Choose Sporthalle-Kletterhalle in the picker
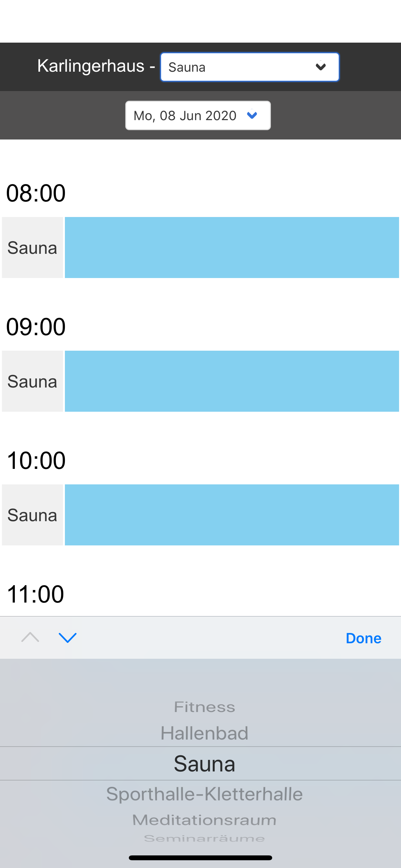Image resolution: width=401 pixels, height=868 pixels. (x=204, y=794)
